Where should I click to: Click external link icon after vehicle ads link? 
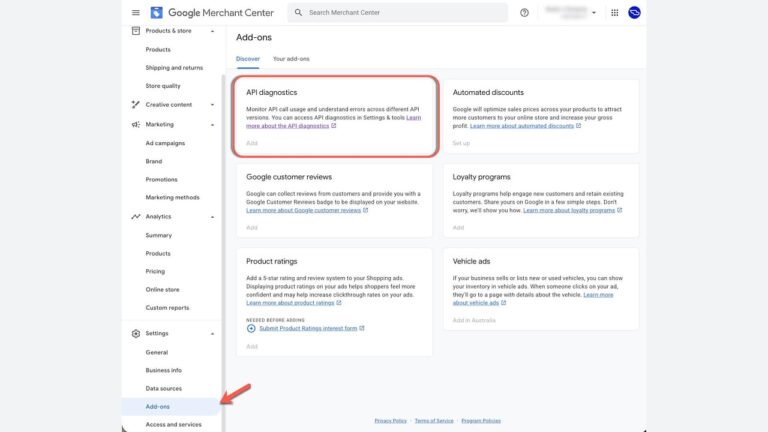pos(504,303)
